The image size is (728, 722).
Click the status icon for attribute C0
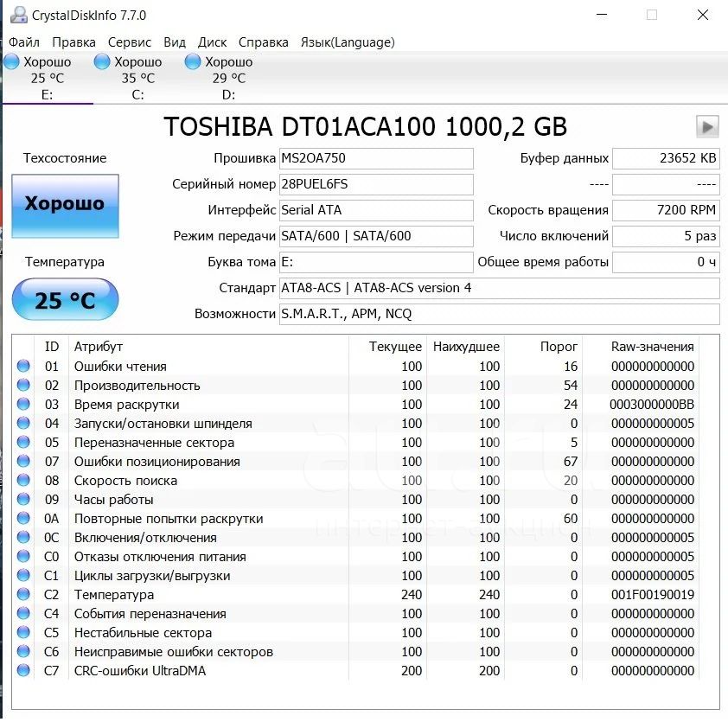pyautogui.click(x=23, y=556)
